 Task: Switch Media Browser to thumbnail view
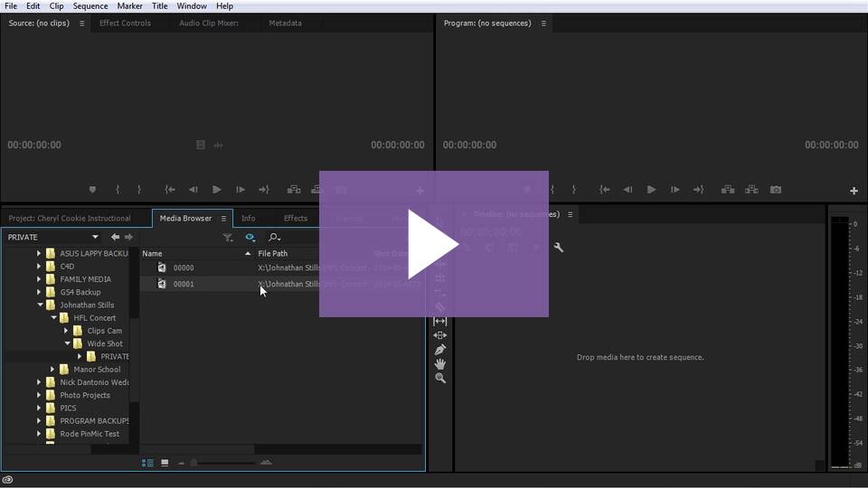tap(165, 463)
